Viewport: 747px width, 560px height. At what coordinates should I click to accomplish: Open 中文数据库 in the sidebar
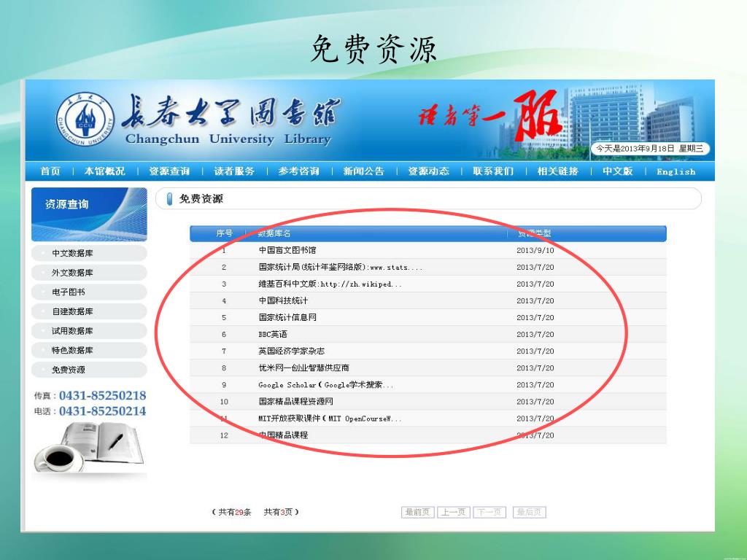(89, 253)
